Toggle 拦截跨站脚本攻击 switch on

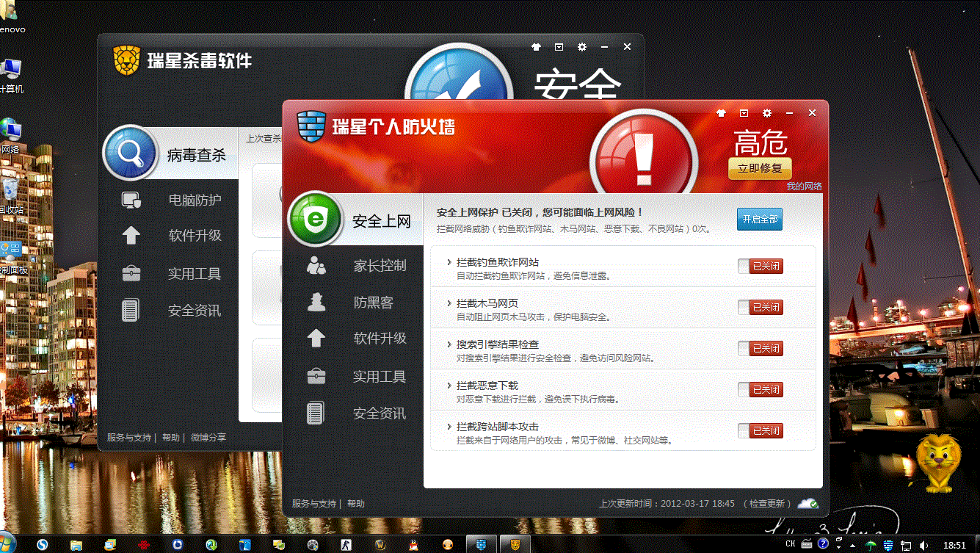click(x=761, y=430)
